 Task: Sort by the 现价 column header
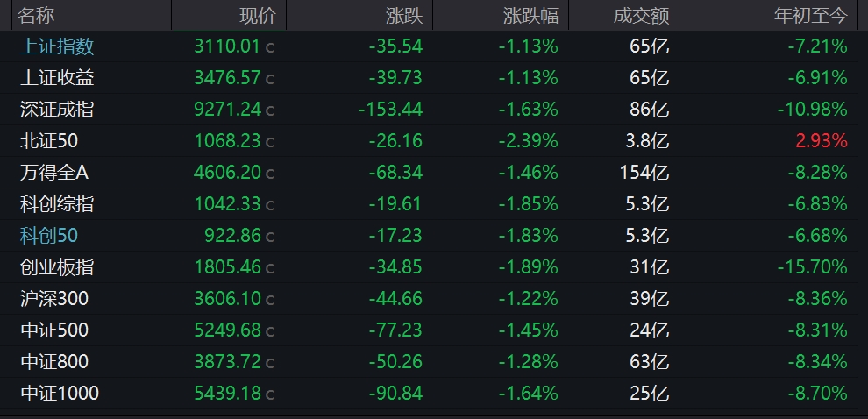coord(257,16)
